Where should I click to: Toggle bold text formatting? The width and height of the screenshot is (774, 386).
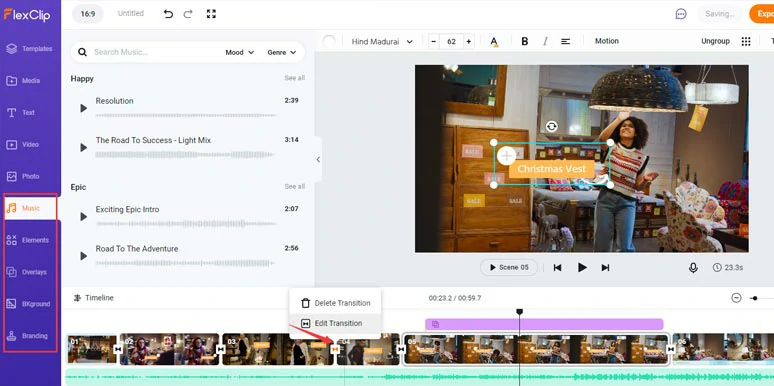(525, 41)
